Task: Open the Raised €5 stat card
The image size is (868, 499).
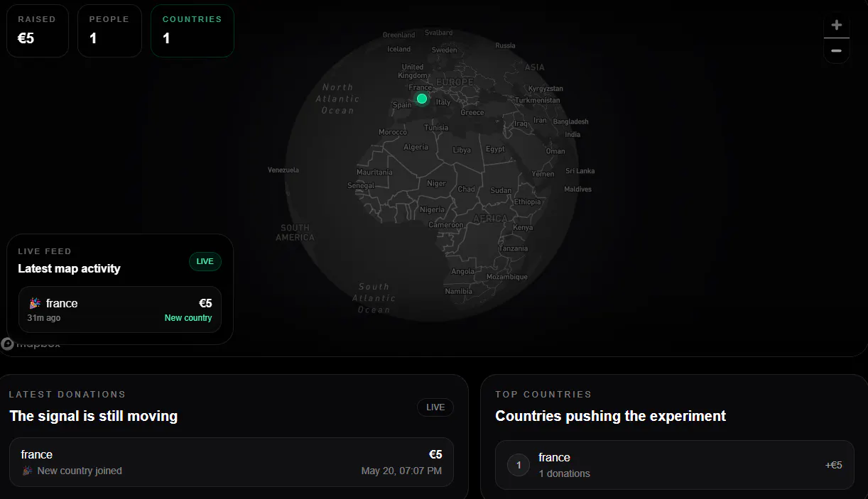Action: pyautogui.click(x=38, y=31)
